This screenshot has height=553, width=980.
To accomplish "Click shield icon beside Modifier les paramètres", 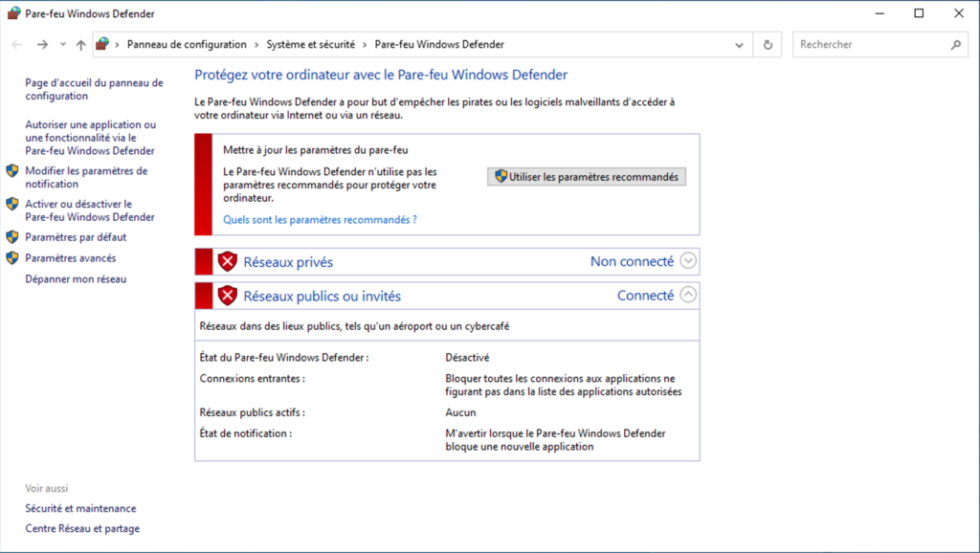I will tap(12, 171).
